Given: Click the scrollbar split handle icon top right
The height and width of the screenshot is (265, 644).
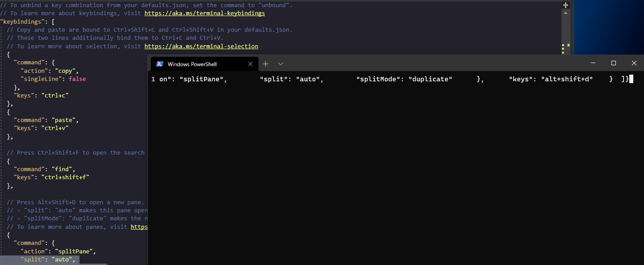Looking at the screenshot, I should (565, 4).
